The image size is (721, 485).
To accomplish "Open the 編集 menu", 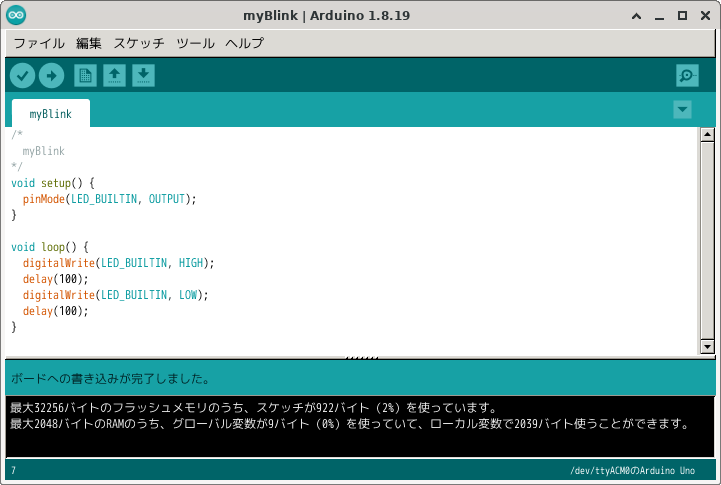I will pos(89,43).
